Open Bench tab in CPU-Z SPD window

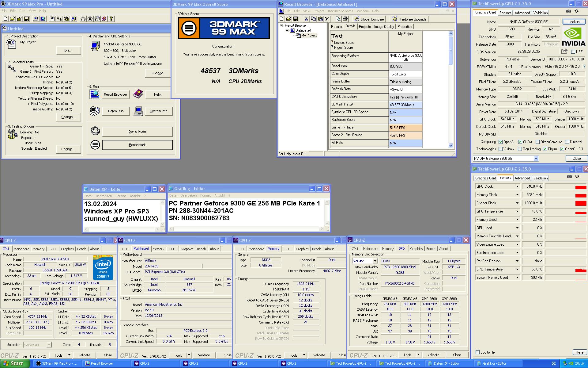431,249
